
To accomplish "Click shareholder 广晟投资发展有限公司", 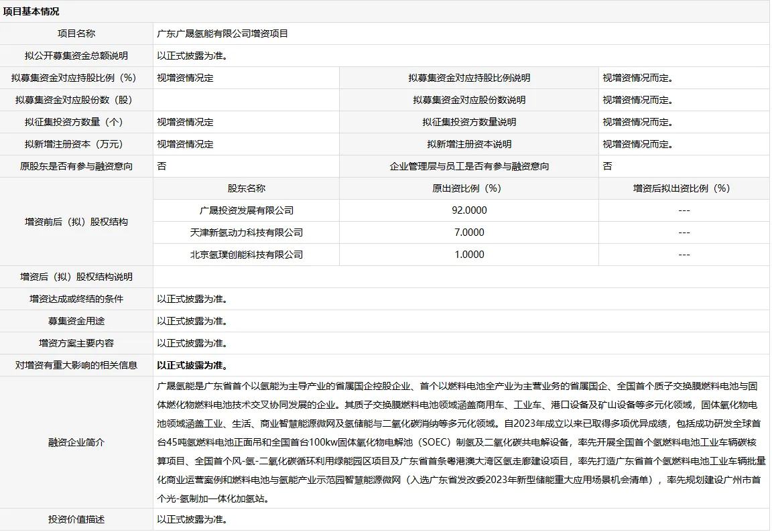I will [246, 210].
